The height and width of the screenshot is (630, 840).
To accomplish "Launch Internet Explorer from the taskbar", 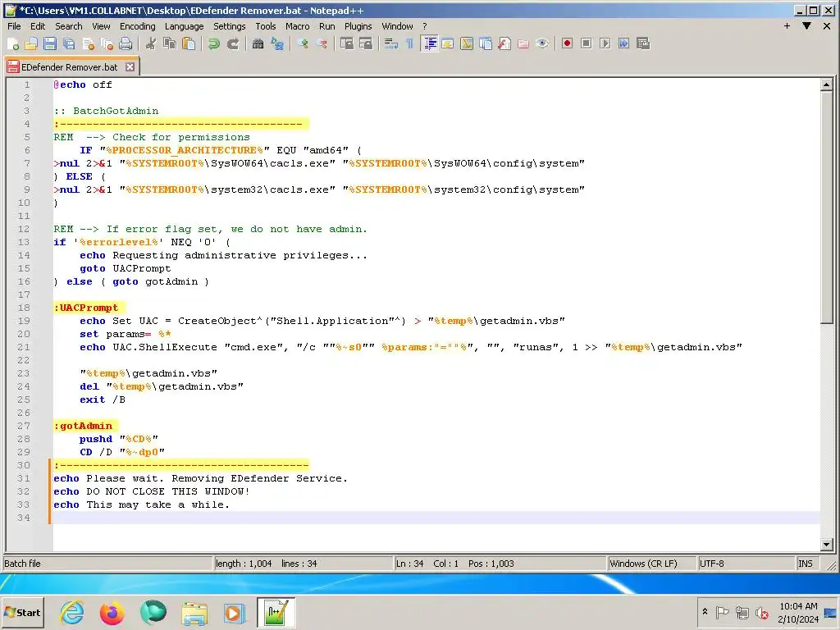I will point(72,612).
